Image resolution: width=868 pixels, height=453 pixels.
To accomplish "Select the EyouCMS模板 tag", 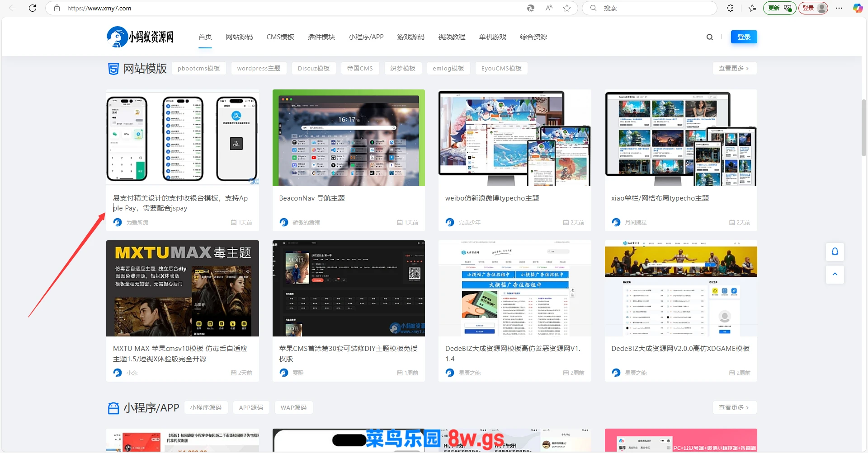I will (502, 68).
